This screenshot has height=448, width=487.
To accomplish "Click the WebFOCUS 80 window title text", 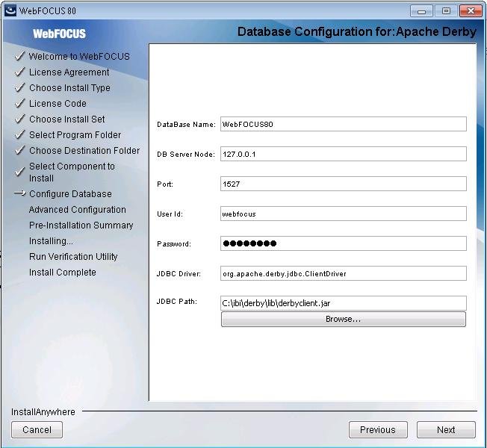I will (48, 11).
